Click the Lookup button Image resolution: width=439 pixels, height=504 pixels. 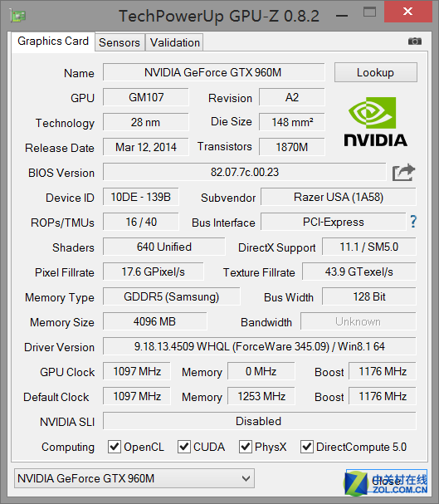(376, 72)
